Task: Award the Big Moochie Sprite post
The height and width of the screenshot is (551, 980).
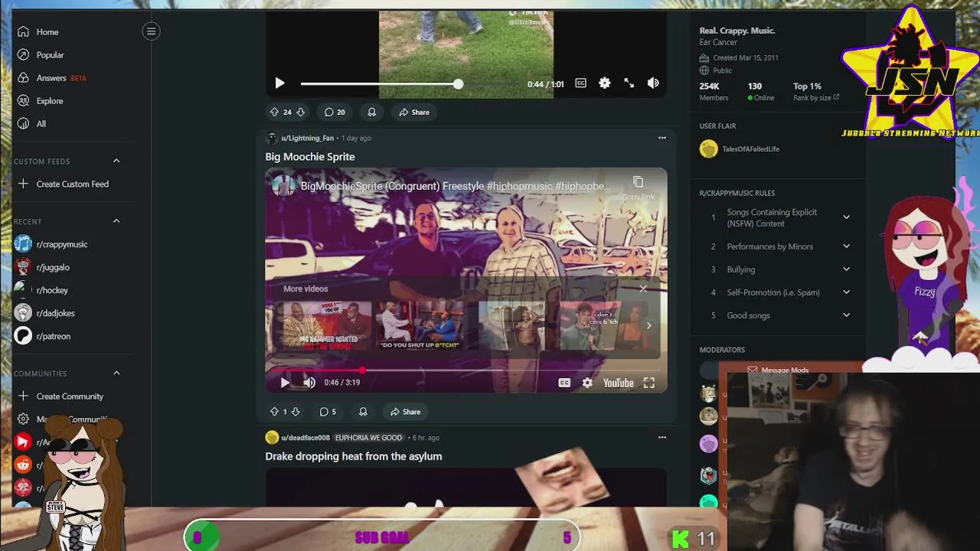Action: (x=363, y=412)
